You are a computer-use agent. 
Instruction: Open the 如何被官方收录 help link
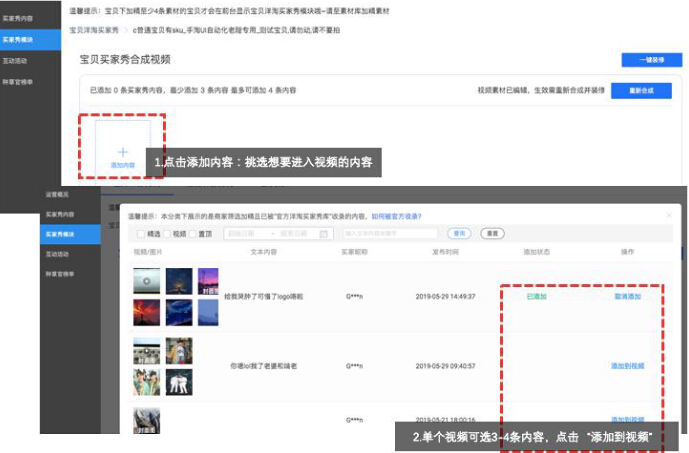point(396,216)
